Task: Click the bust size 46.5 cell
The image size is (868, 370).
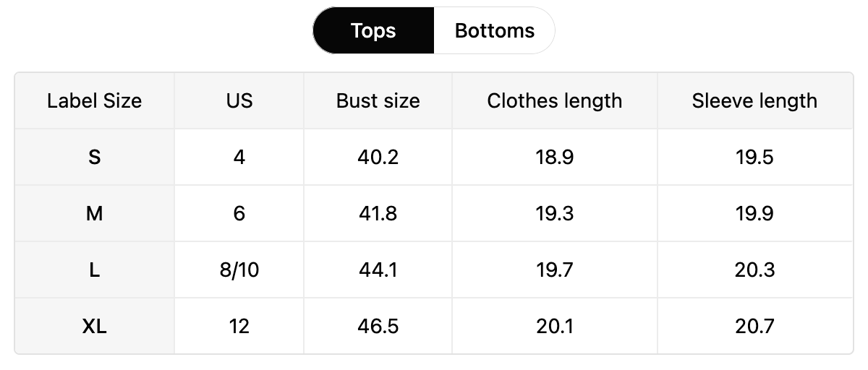Action: tap(378, 326)
